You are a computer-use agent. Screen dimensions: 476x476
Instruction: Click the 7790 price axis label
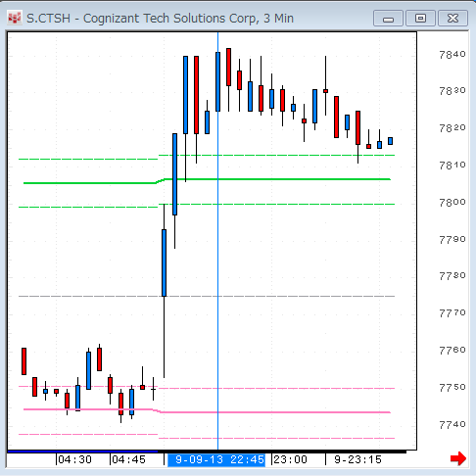point(452,240)
